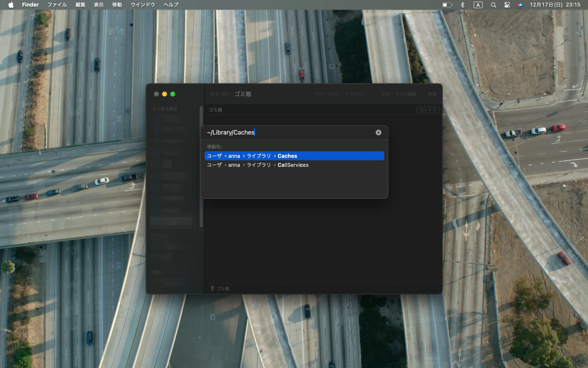Viewport: 588px width, 368px height.
Task: Open the アクション toolbar menu
Action: tap(355, 94)
